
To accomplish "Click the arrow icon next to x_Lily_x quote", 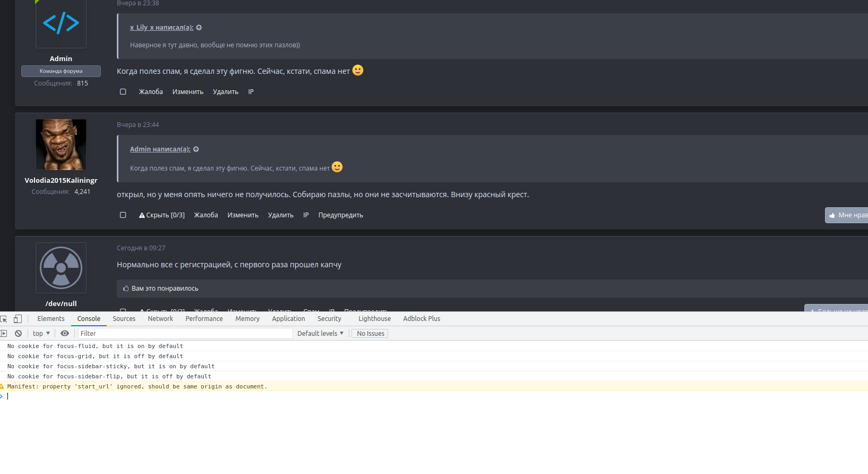I will point(199,28).
